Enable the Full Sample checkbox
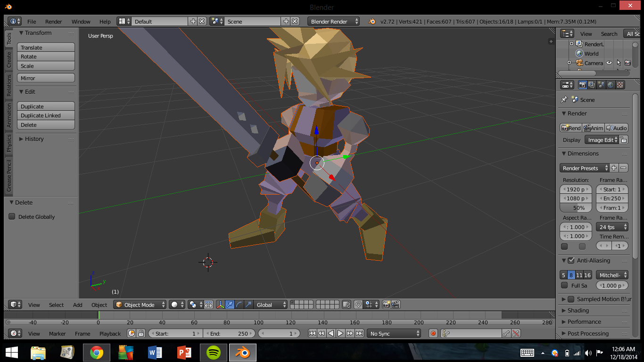This screenshot has width=644, height=362. click(x=564, y=285)
